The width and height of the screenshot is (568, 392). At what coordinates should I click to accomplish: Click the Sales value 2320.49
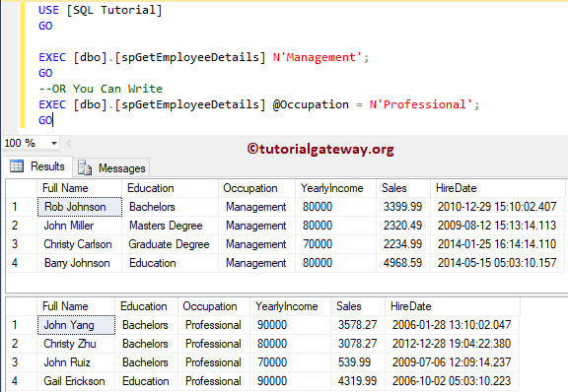[x=403, y=226]
